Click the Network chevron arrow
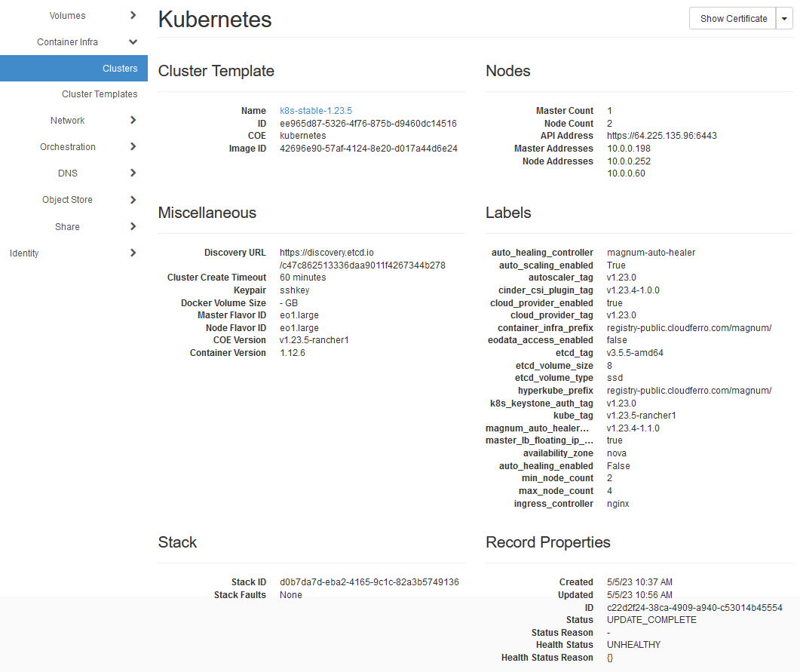Image resolution: width=800 pixels, height=672 pixels. click(133, 120)
